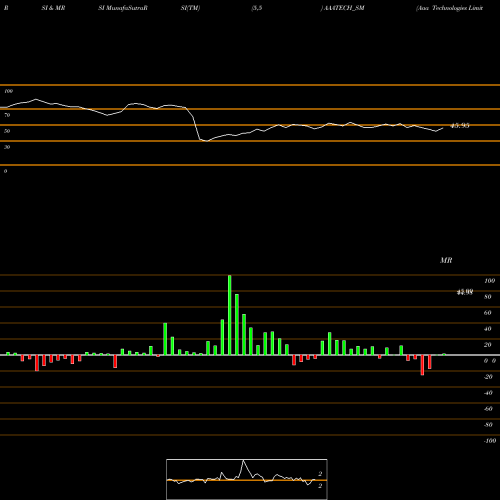The height and width of the screenshot is (500, 500).
Task: Click the '-100' label on MR axis
Action: [x=490, y=441]
